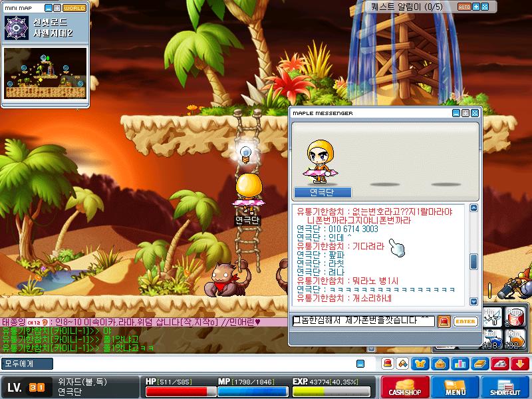532x399 pixels.
Task: Close the Maple Messenger window
Action: [475, 113]
